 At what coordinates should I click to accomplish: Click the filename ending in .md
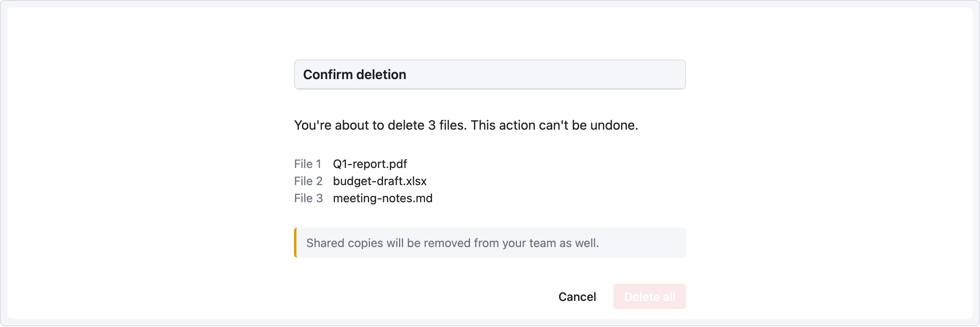(x=383, y=199)
